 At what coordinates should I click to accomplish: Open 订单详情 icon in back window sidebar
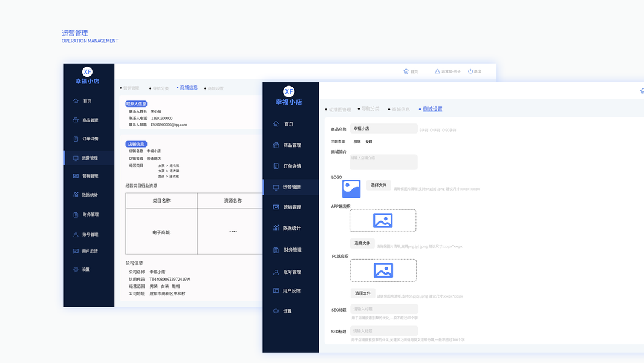click(x=76, y=139)
